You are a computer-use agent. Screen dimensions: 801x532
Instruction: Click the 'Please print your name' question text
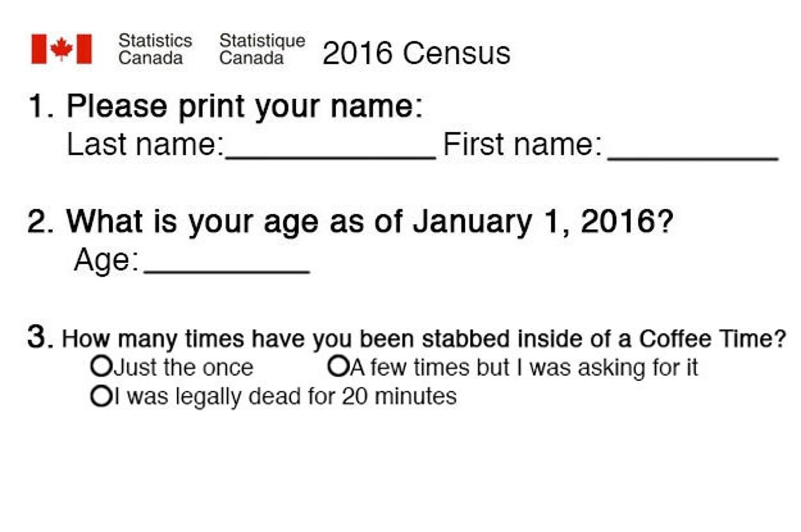tap(244, 106)
